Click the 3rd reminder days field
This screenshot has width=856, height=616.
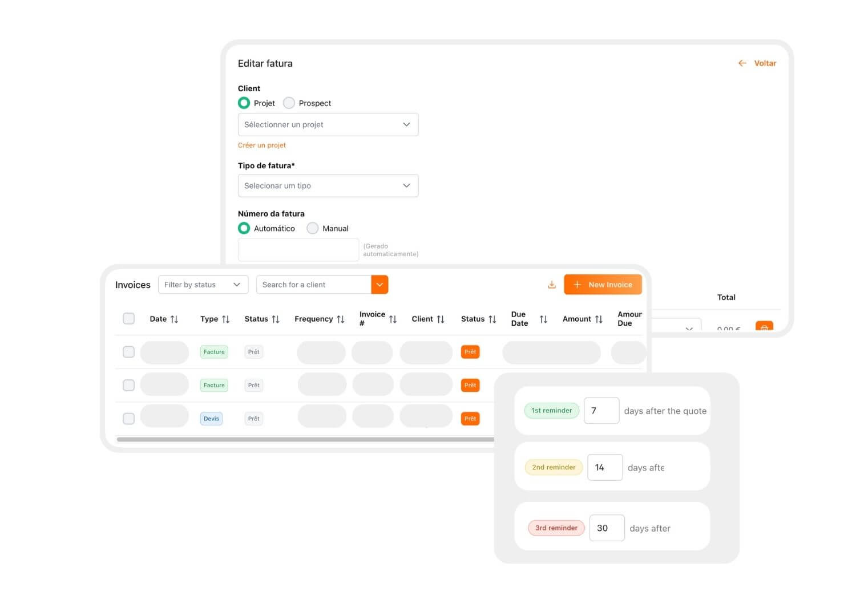point(607,528)
